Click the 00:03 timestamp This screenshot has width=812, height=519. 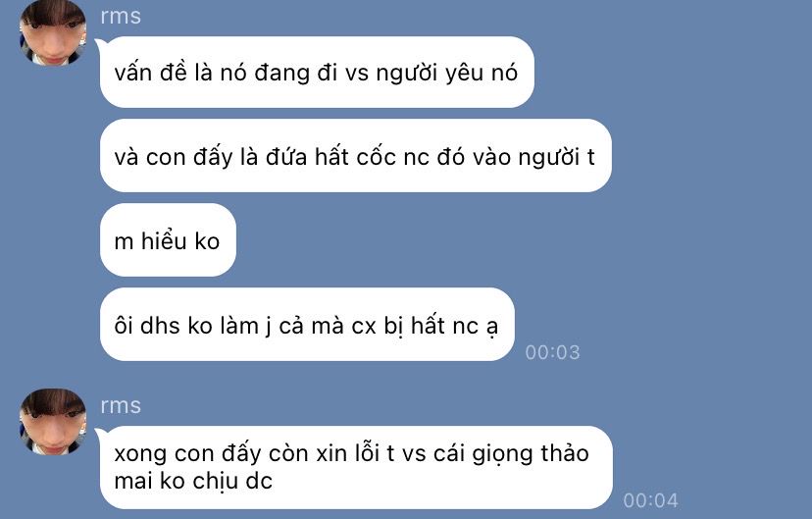tap(552, 352)
